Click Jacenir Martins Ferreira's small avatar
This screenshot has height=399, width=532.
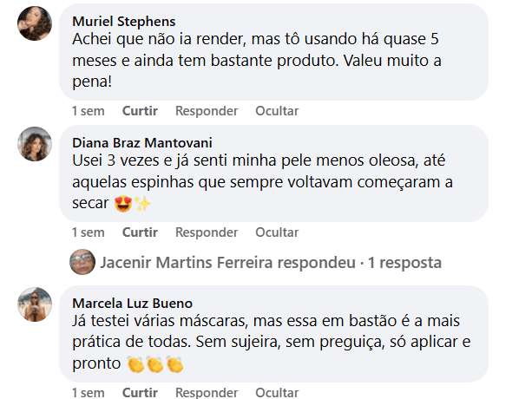[82, 262]
